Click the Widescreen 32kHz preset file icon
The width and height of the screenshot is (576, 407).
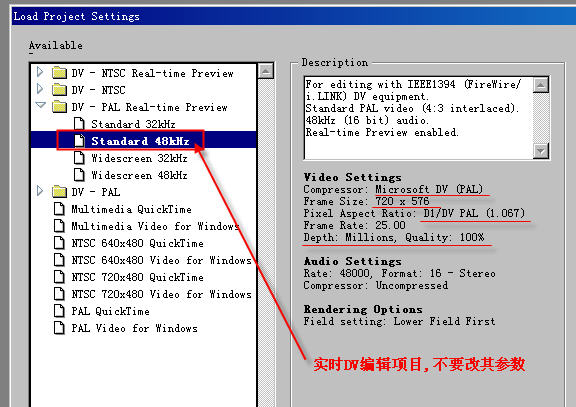[x=79, y=158]
